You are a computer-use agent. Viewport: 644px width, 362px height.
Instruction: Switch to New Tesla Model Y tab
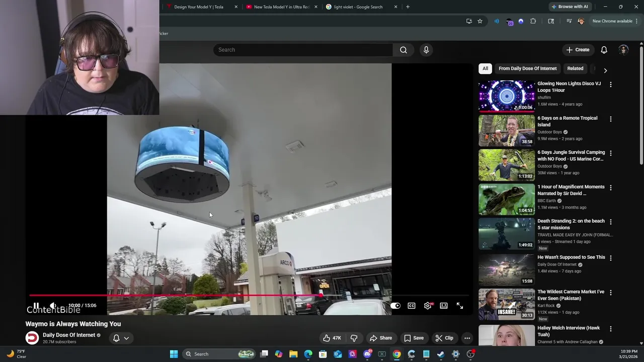(x=281, y=7)
